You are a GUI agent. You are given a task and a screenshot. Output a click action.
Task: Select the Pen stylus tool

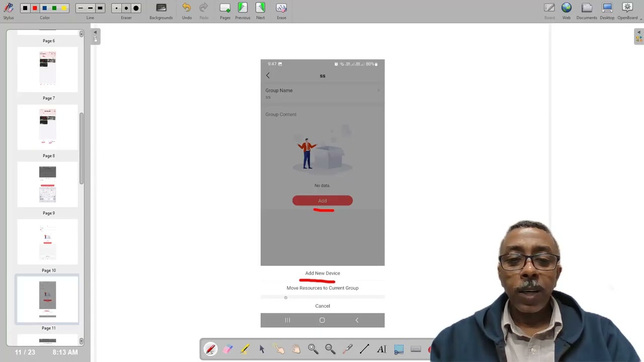(211, 349)
